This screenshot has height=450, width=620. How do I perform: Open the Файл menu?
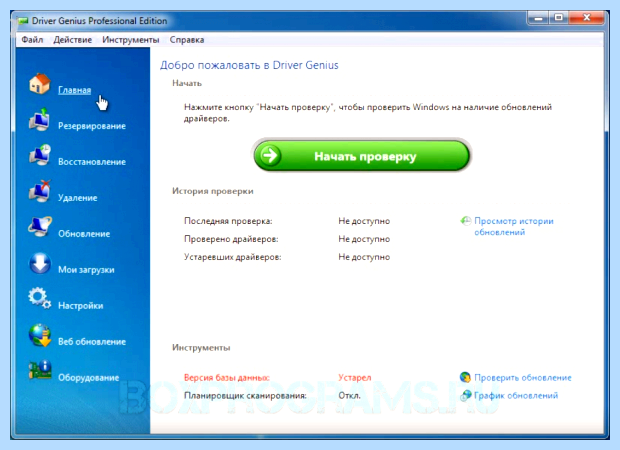(32, 40)
